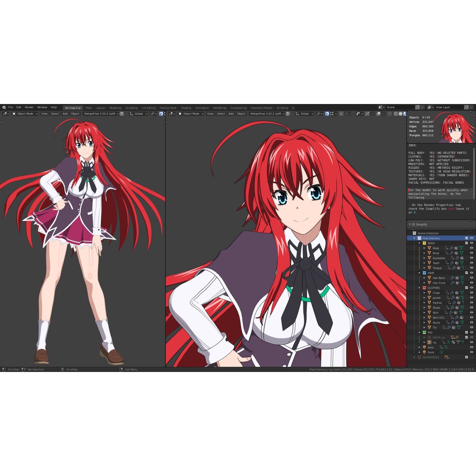The height and width of the screenshot is (476, 476).
Task: Click the CLOTHES collection red icon
Action: 424,288
